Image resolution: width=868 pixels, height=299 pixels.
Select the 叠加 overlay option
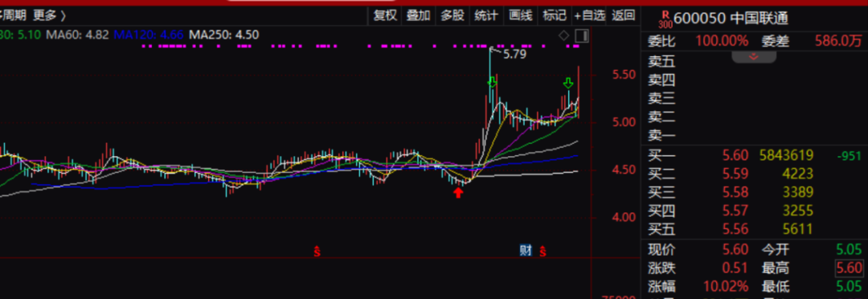[419, 15]
